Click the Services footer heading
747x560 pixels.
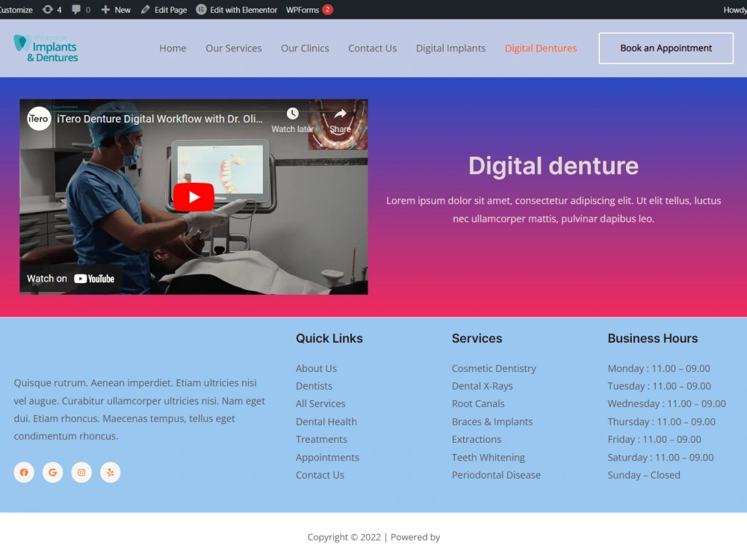tap(477, 338)
